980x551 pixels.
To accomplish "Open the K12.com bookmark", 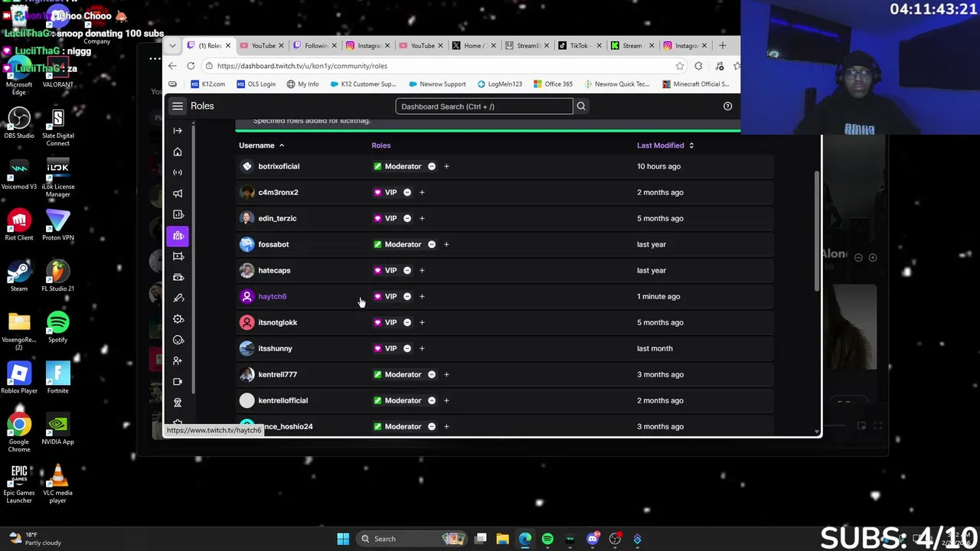I will 207,84.
